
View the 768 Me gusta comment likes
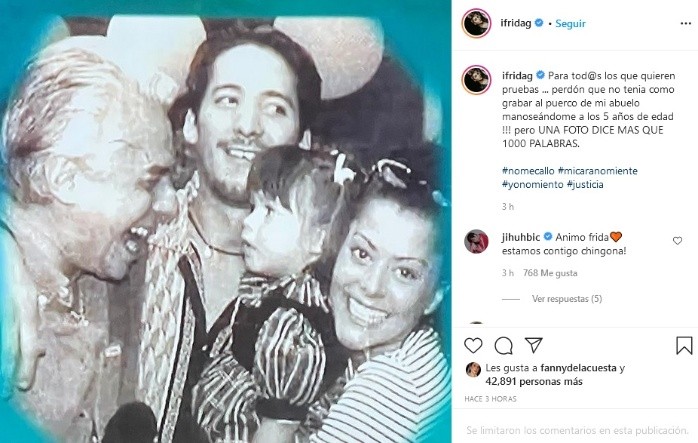[x=550, y=273]
